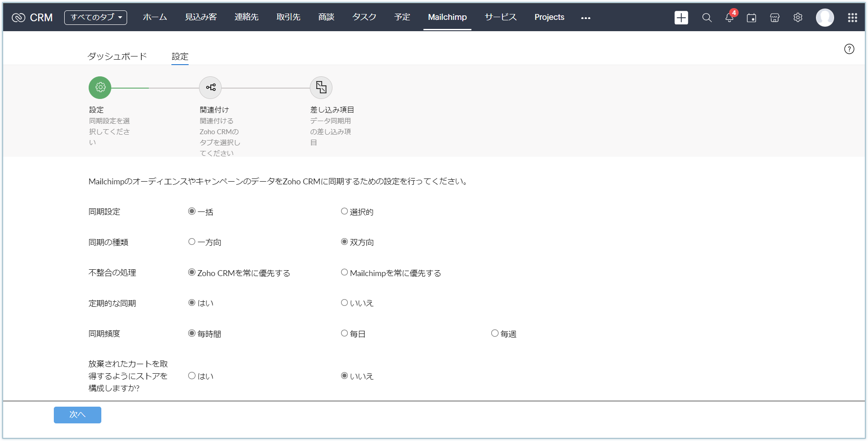Open the 連絡先 tab
The image size is (868, 441).
[x=247, y=17]
